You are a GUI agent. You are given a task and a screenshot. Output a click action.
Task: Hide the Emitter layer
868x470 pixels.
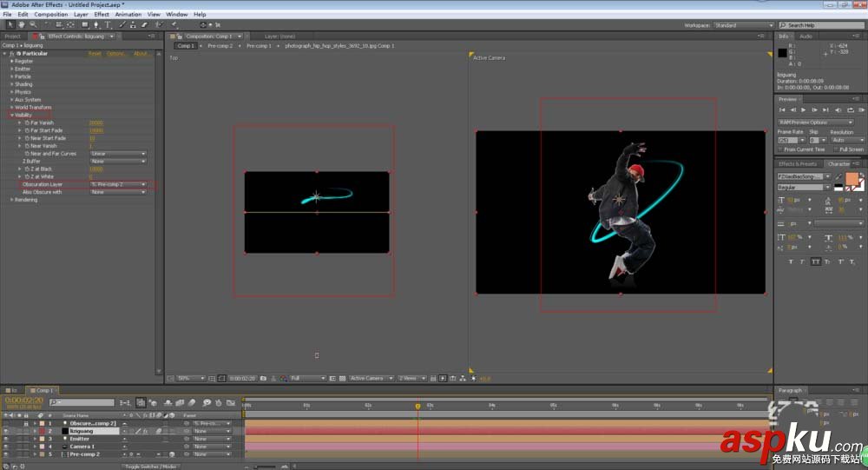tap(5, 439)
